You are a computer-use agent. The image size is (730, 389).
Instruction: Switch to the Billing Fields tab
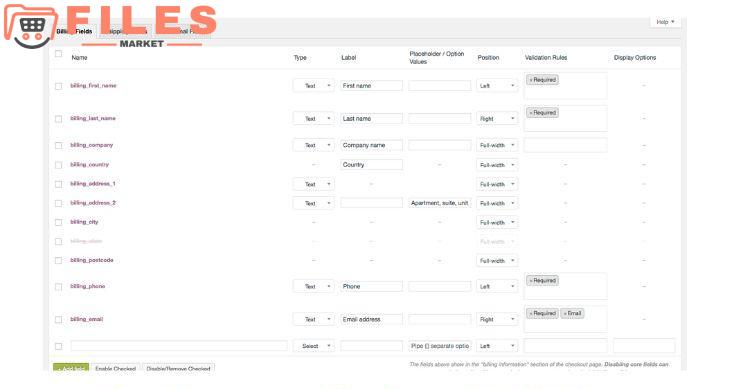pos(74,31)
